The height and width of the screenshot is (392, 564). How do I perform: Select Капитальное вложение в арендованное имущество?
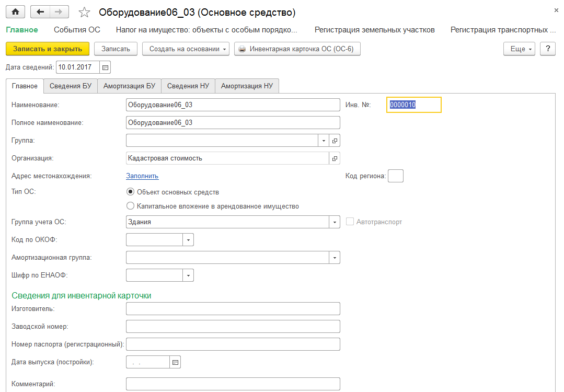(x=131, y=206)
